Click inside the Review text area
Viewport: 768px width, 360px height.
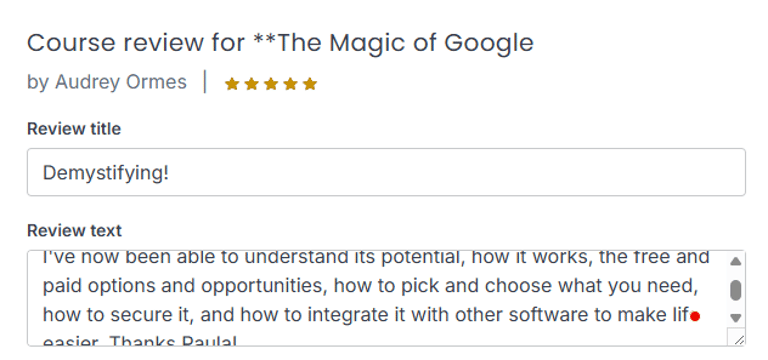(x=377, y=298)
